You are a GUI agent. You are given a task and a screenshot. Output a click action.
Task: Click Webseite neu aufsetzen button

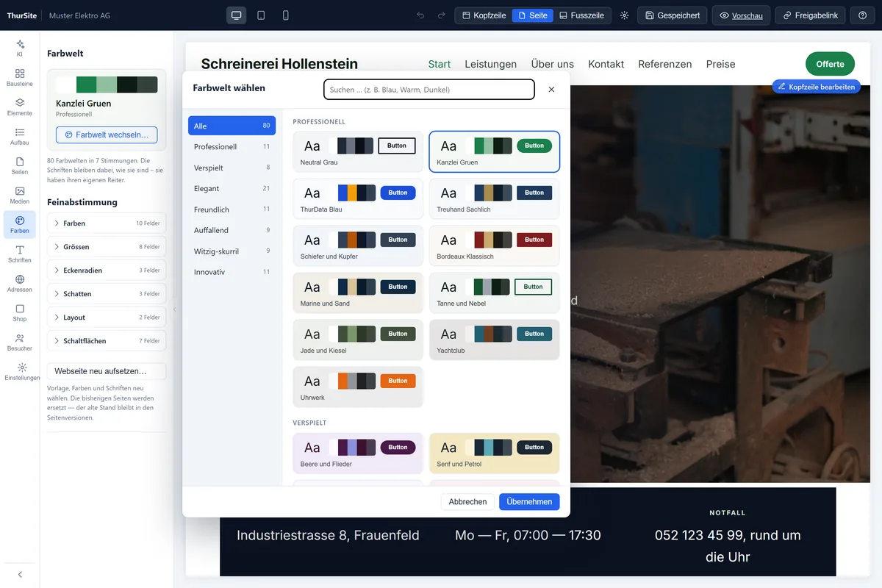click(x=107, y=371)
